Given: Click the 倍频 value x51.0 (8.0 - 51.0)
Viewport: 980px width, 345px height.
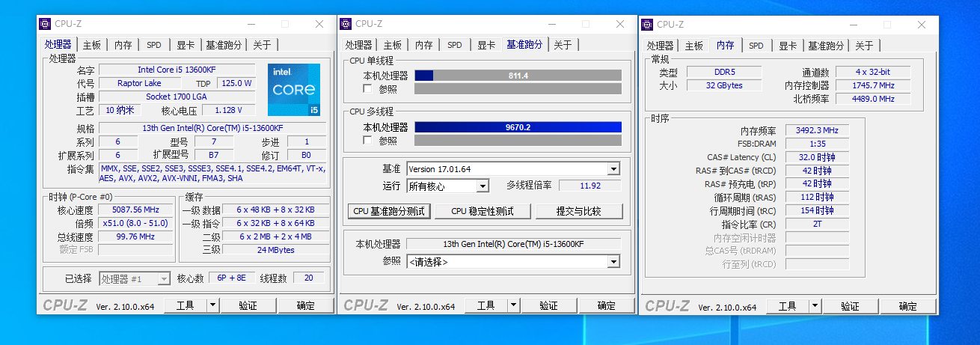Looking at the screenshot, I should click(136, 224).
